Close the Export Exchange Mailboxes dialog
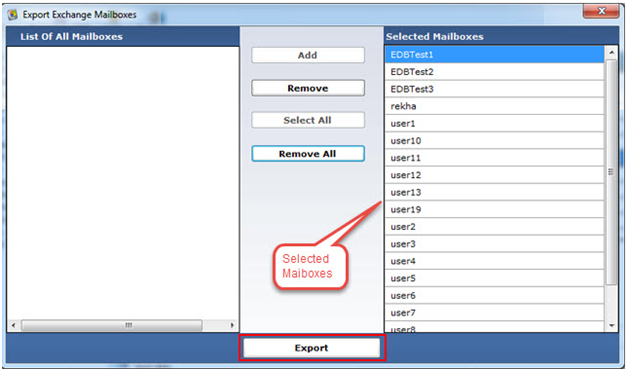The height and width of the screenshot is (371, 628). pos(602,11)
